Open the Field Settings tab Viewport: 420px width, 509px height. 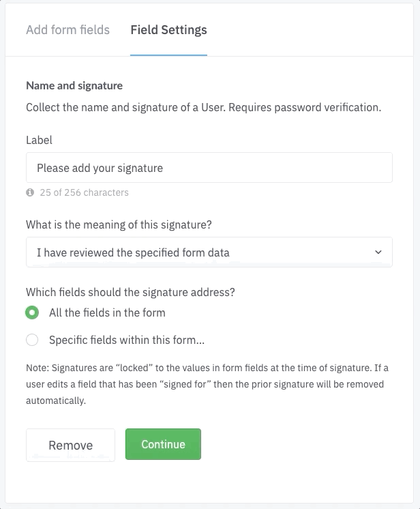click(x=168, y=30)
